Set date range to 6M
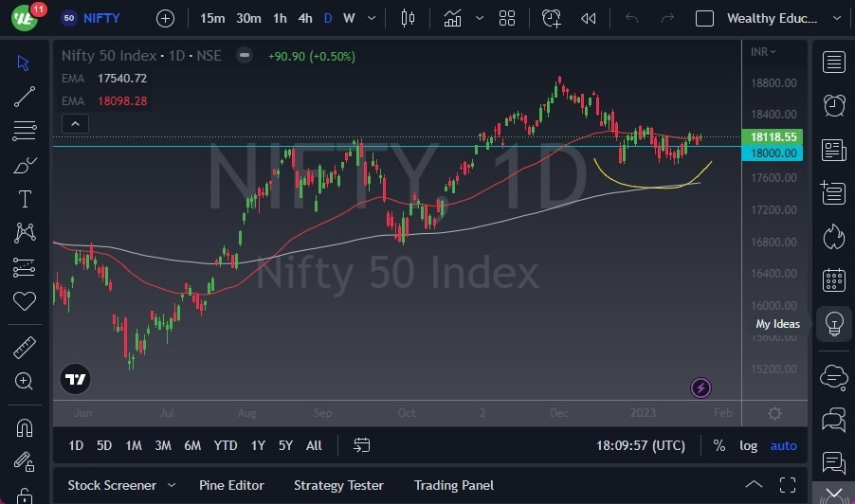Image resolution: width=855 pixels, height=504 pixels. pos(192,445)
